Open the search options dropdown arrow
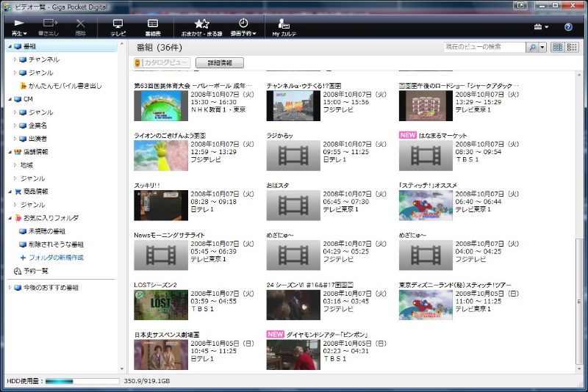This screenshot has width=588, height=392. pyautogui.click(x=542, y=47)
